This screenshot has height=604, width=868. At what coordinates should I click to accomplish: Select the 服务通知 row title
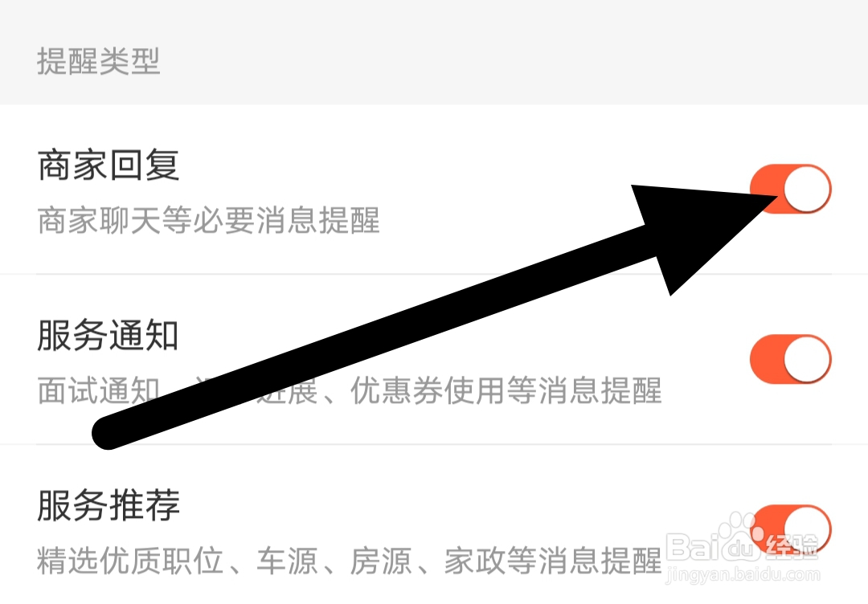tap(108, 335)
